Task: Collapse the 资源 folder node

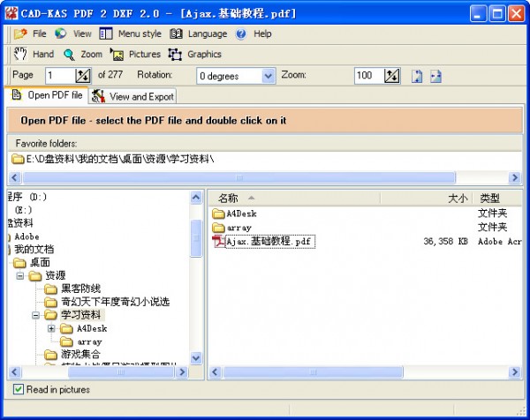Action: coord(20,276)
